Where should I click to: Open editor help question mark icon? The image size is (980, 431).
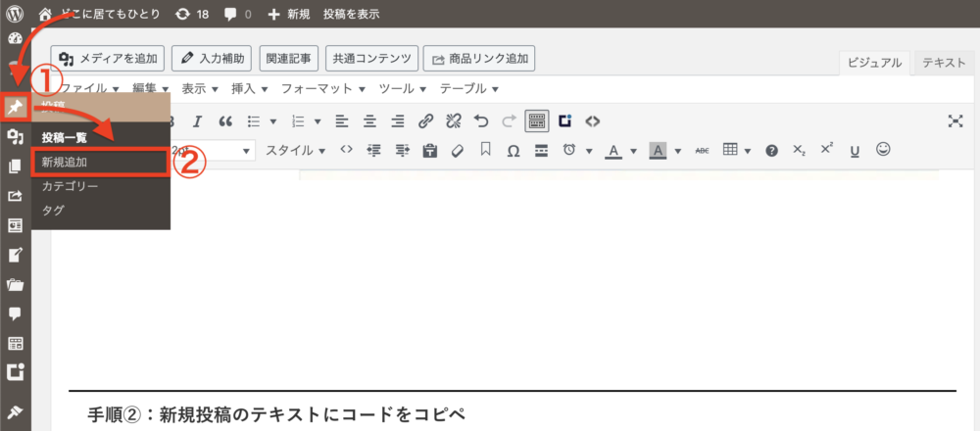[772, 151]
